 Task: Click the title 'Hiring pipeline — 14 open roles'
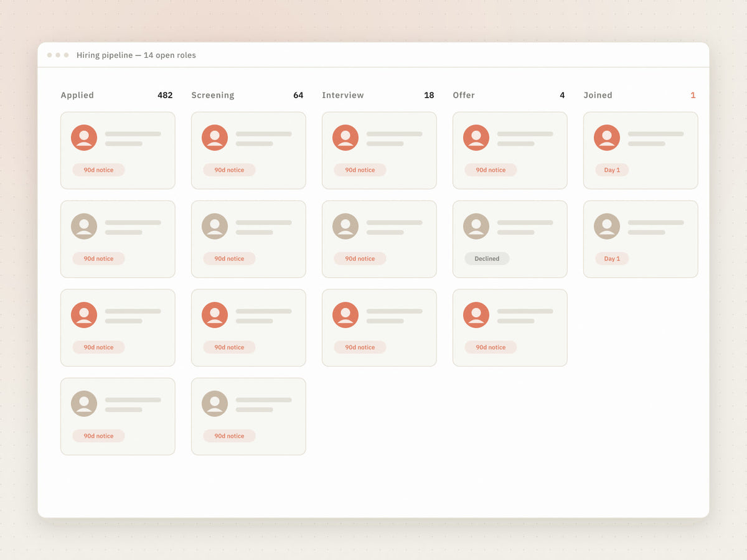(136, 55)
